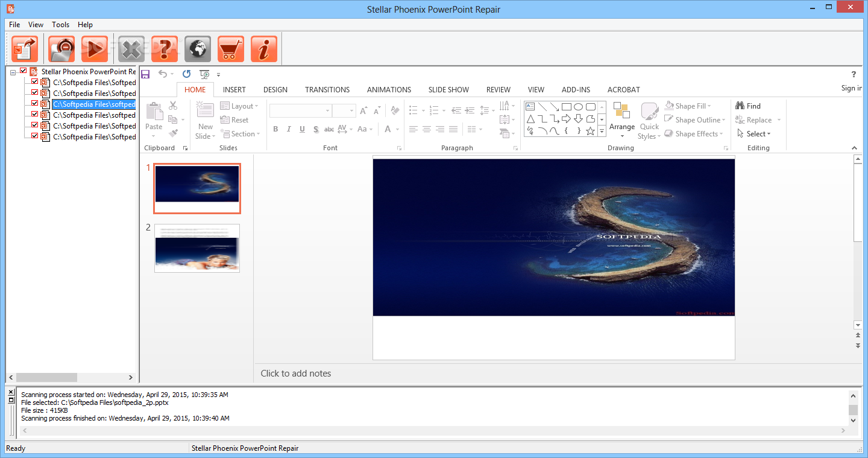Select the Rectangle shape in gallery
Viewport: 868px width, 458px height.
(x=567, y=106)
